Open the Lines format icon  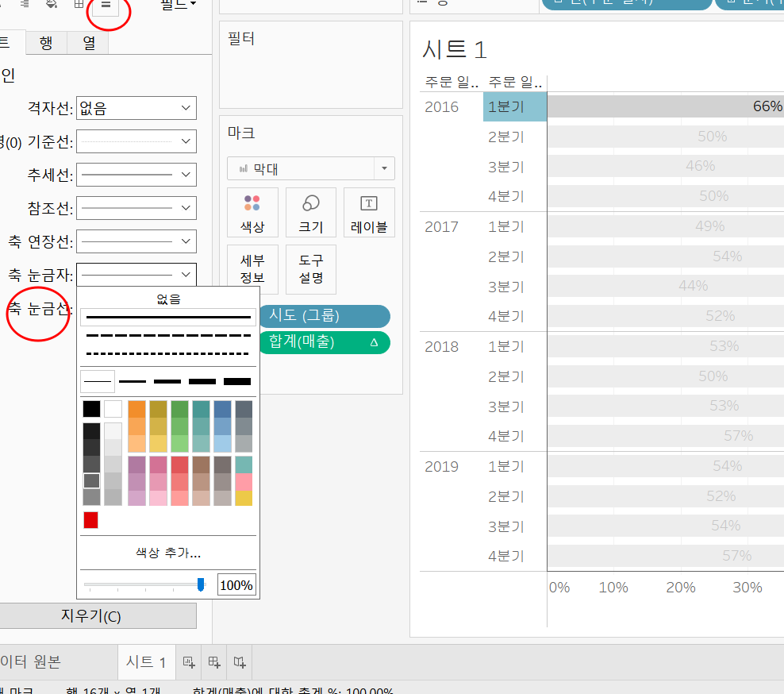pyautogui.click(x=106, y=5)
